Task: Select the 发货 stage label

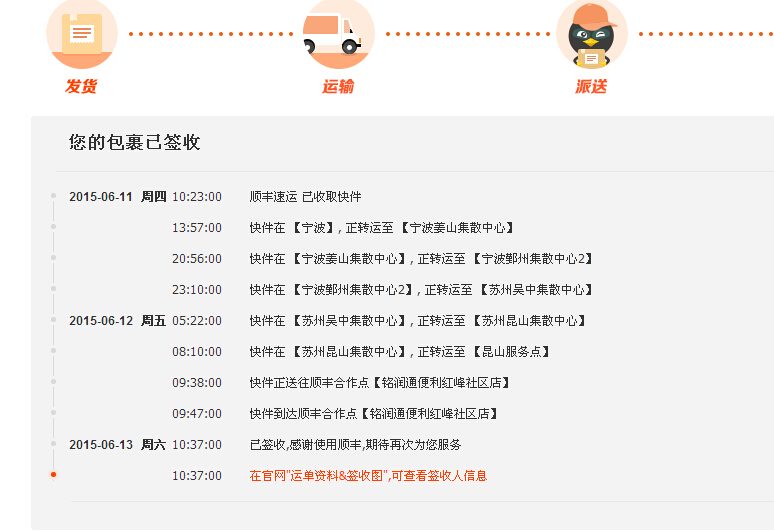Action: (x=81, y=86)
